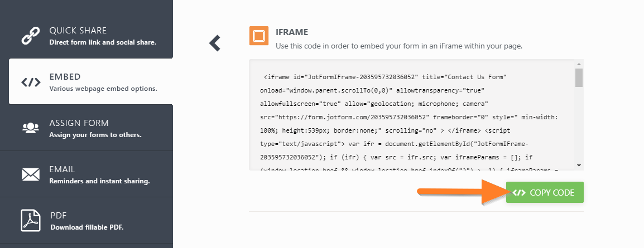Switch to the Assign Form title

coord(79,123)
